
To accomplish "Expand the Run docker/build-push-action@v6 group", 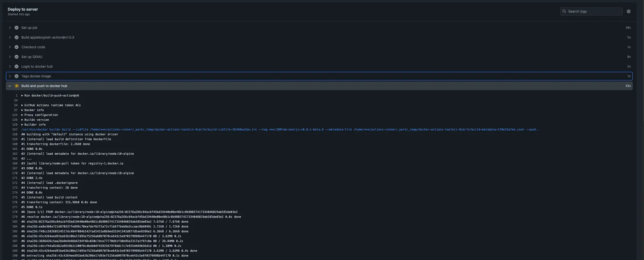I will coord(22,96).
